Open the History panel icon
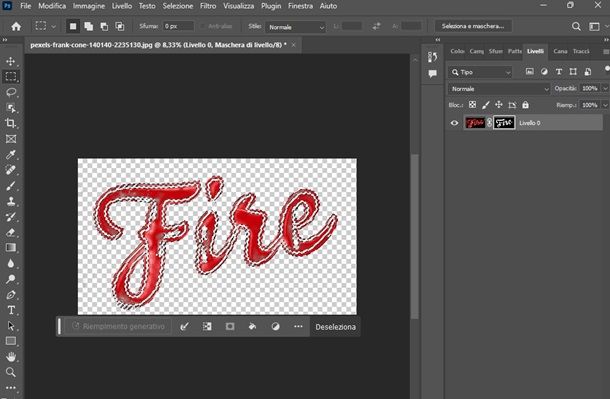 (x=432, y=57)
